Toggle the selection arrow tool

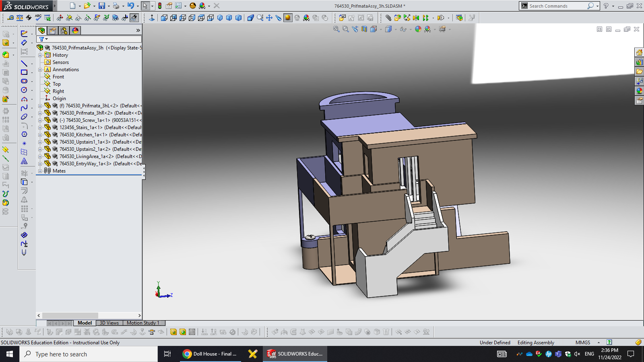145,6
